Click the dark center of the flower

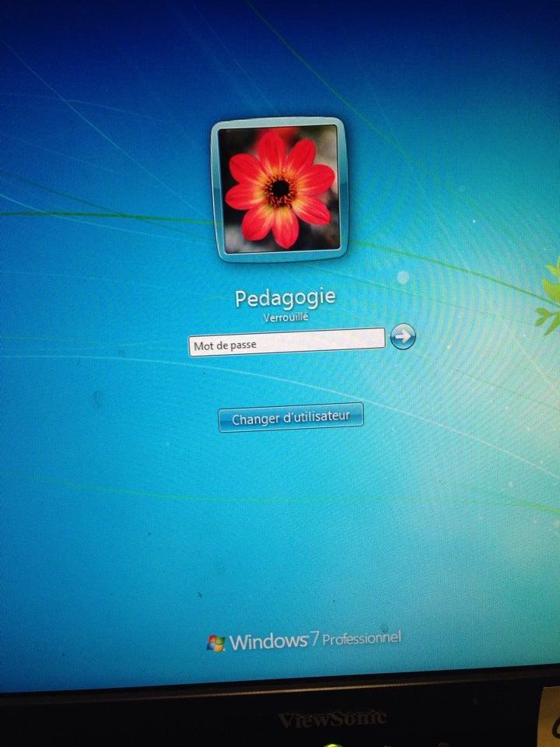tap(279, 187)
